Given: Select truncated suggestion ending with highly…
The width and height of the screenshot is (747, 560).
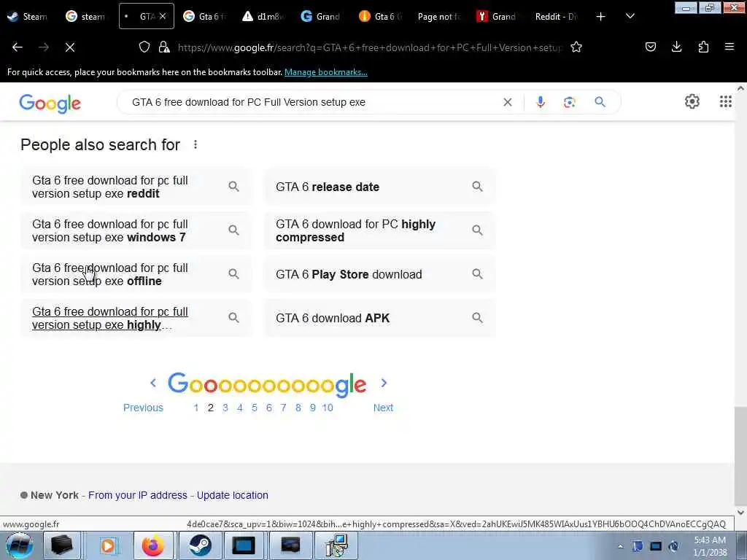Looking at the screenshot, I should (x=136, y=318).
